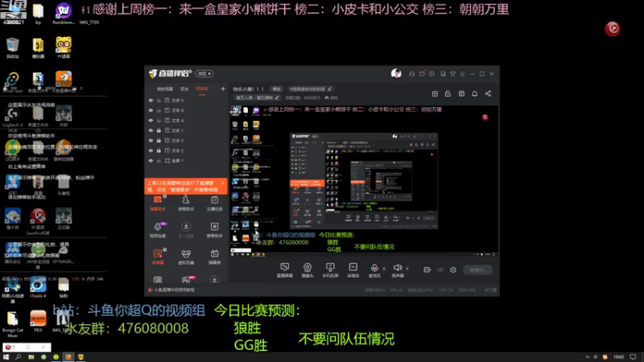Viewport: 644px width, 362px height.
Task: Open the 弹幕秀 tool
Action: [214, 257]
